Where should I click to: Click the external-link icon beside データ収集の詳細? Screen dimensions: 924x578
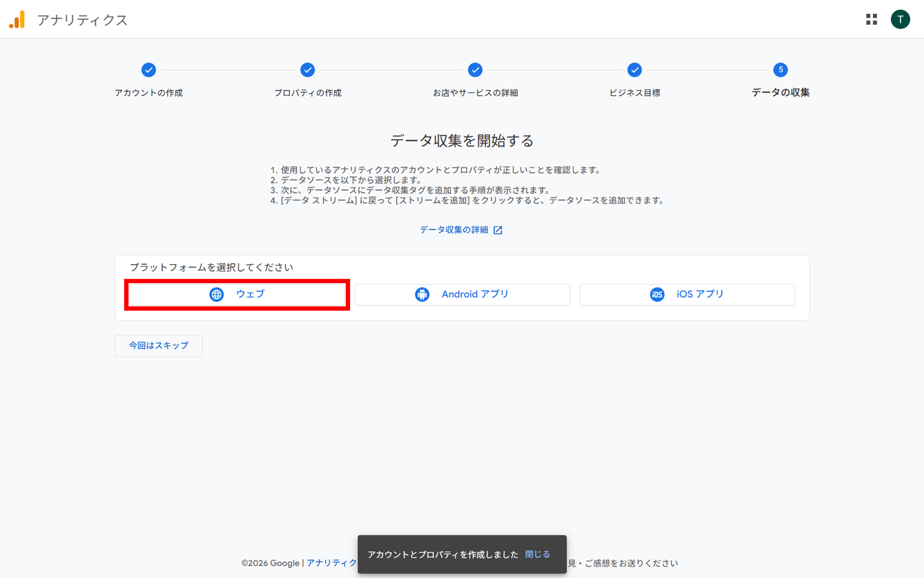pos(498,230)
